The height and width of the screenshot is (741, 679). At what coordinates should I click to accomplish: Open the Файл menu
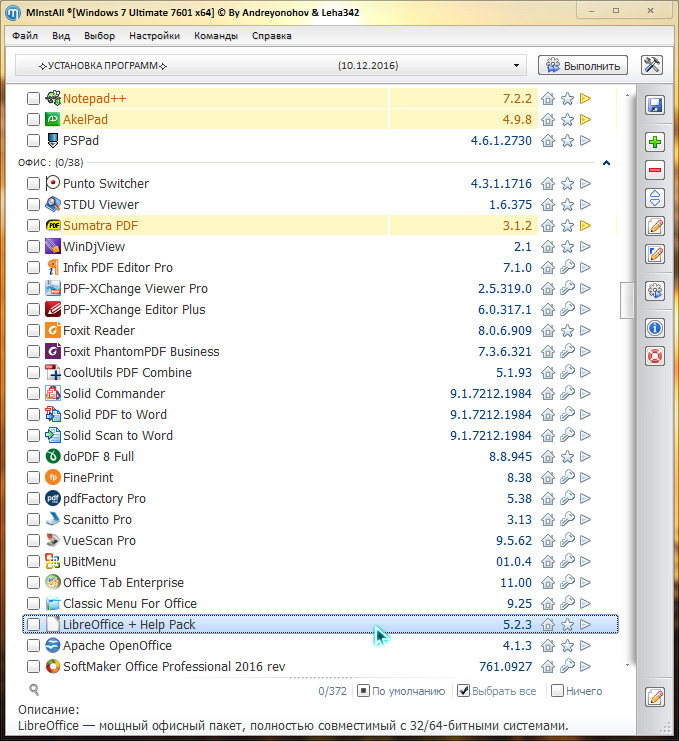25,35
